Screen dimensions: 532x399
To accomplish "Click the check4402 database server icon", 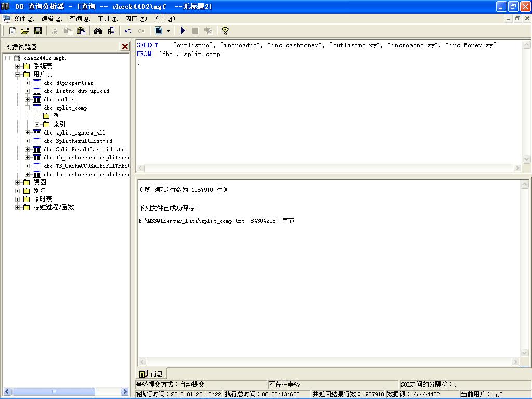I will point(17,58).
